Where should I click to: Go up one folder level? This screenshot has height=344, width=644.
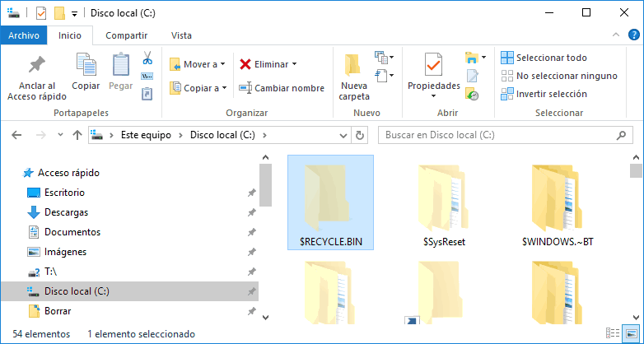pos(77,135)
